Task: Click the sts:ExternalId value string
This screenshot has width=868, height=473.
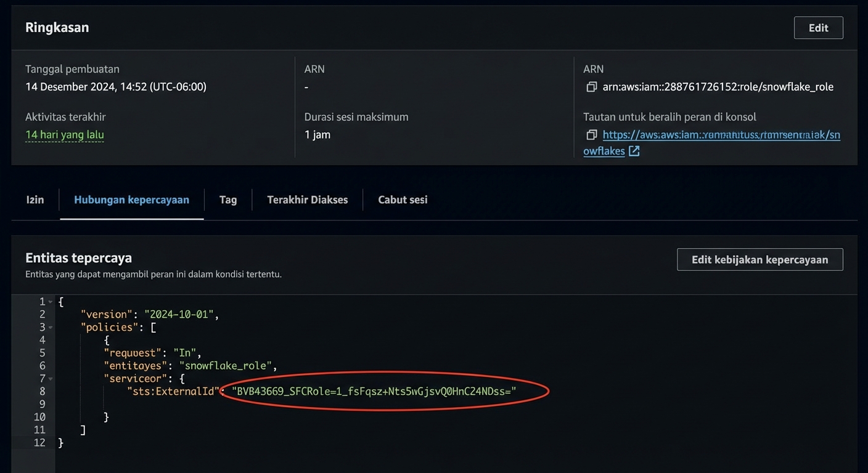Action: 374,391
